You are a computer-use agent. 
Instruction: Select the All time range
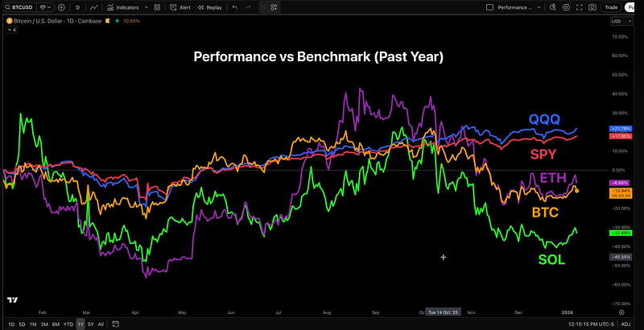(x=101, y=324)
